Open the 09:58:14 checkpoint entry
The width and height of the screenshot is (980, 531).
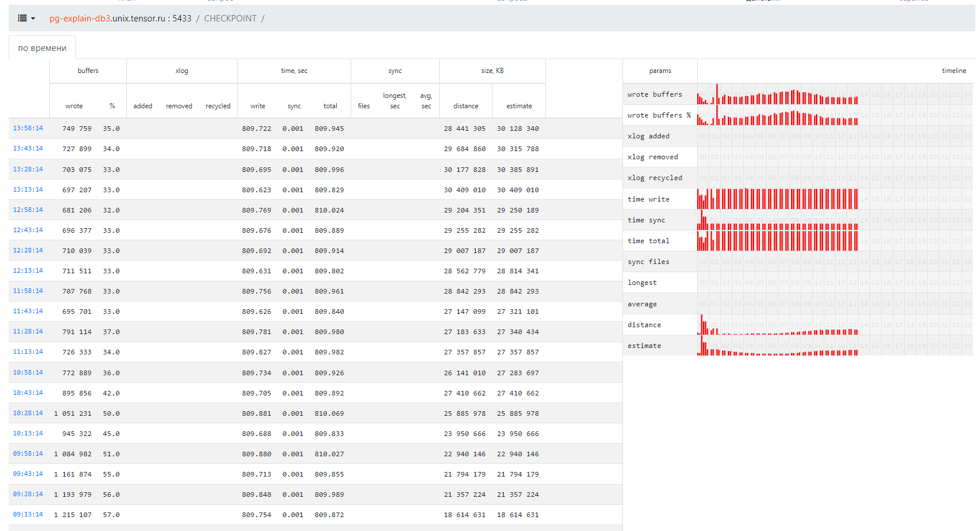tap(28, 453)
